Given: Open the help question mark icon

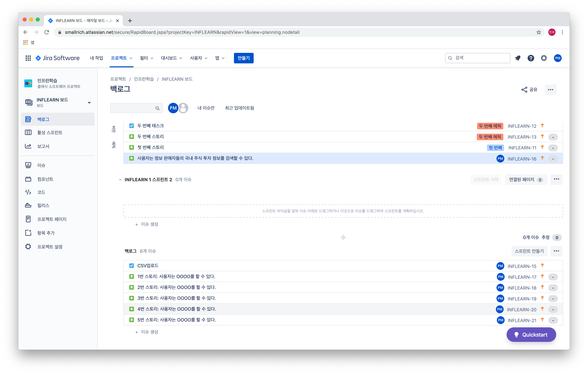Looking at the screenshot, I should point(531,58).
